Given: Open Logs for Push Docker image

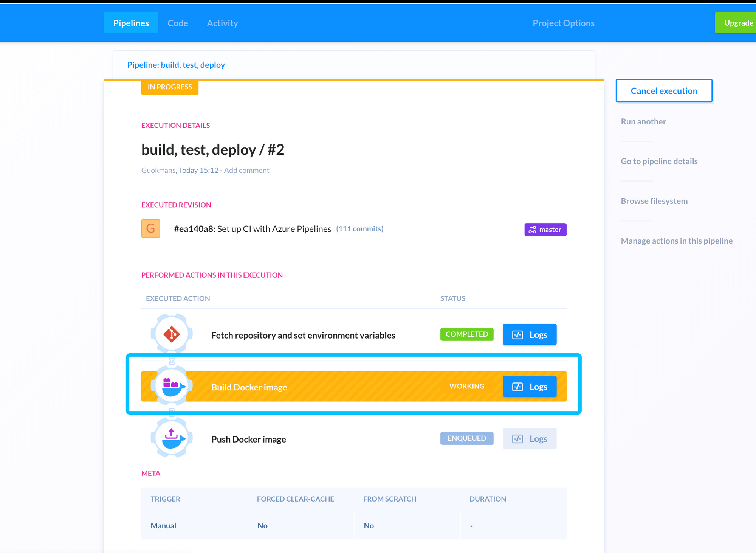Looking at the screenshot, I should coord(529,438).
